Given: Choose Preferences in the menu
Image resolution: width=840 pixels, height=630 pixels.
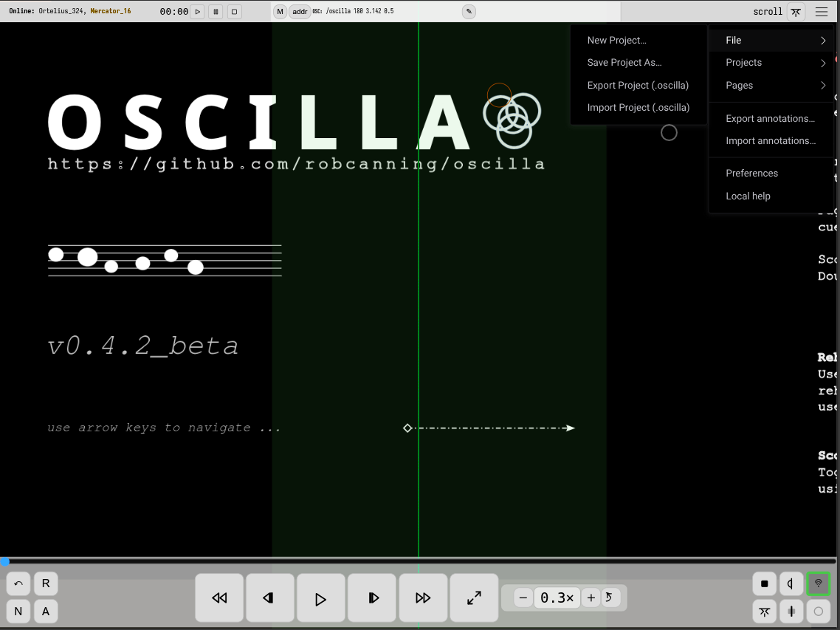Looking at the screenshot, I should [x=751, y=173].
